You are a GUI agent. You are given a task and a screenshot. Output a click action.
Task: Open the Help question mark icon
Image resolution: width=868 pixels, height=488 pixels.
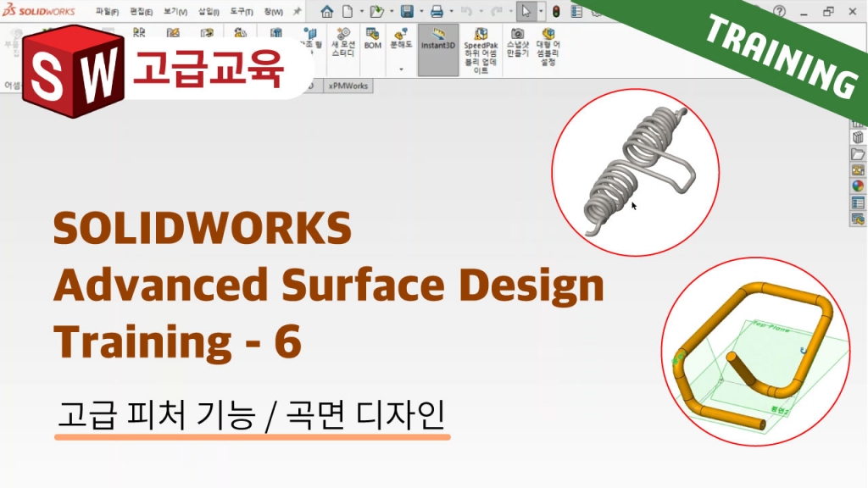pyautogui.click(x=780, y=11)
